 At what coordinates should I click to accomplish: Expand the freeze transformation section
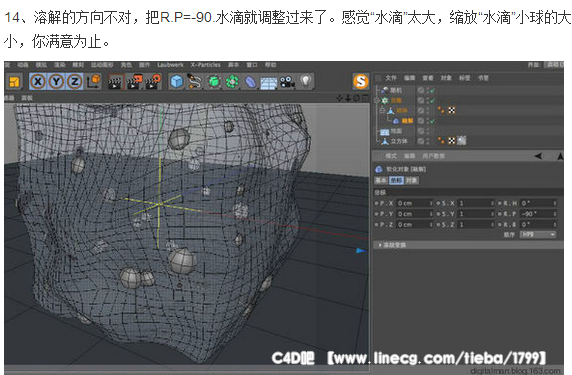[393, 245]
